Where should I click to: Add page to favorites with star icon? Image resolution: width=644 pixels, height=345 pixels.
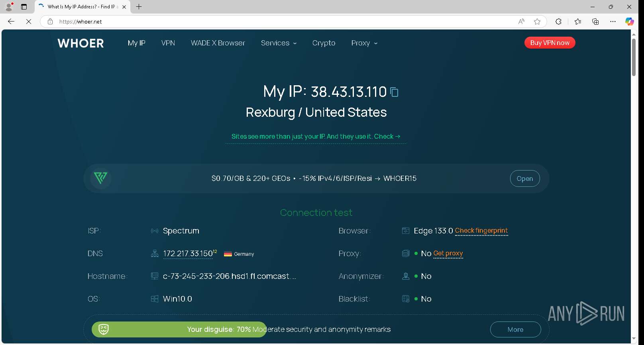coord(537,22)
